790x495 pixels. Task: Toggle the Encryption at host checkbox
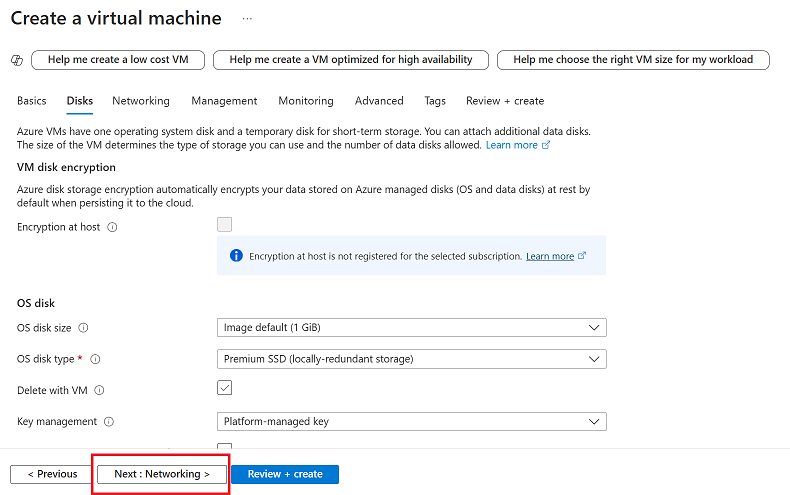[x=225, y=225]
